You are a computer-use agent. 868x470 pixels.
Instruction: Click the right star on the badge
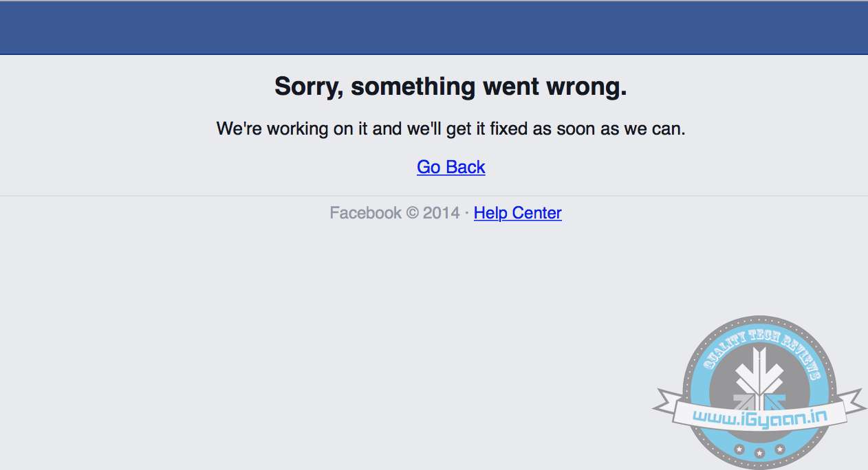[x=780, y=449]
